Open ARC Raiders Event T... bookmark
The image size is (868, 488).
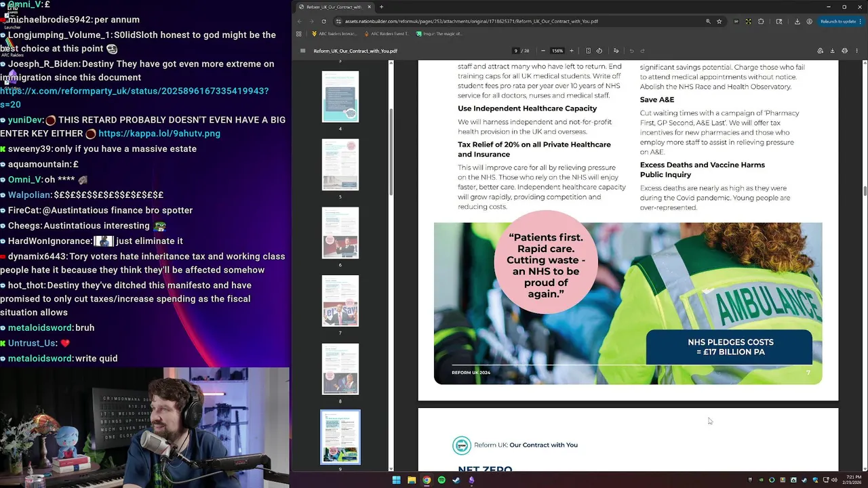tap(387, 33)
